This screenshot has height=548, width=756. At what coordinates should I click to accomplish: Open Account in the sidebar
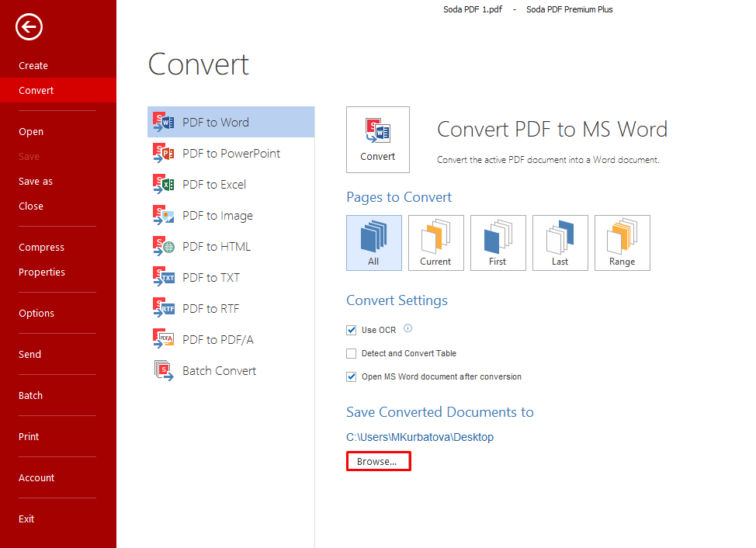pos(36,477)
